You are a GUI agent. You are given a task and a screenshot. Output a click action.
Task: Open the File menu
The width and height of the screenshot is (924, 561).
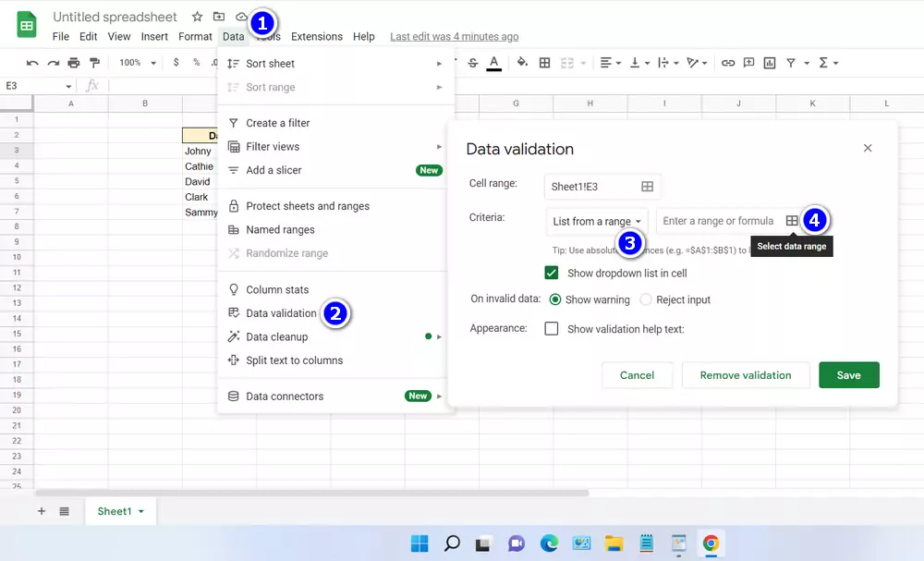[61, 37]
